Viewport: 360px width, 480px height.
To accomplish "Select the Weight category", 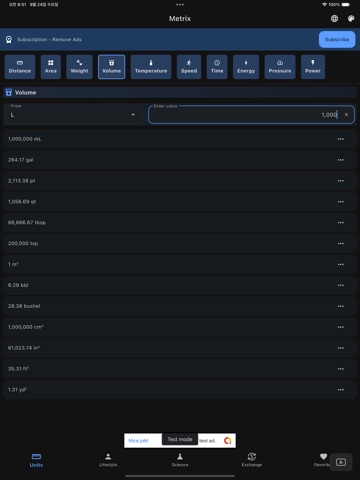I will (x=79, y=67).
